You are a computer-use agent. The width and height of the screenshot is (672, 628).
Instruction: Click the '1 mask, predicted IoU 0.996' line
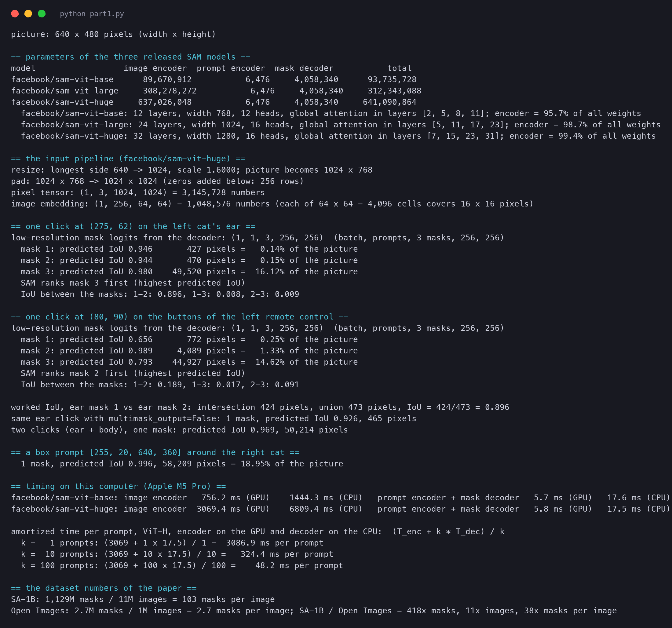pyautogui.click(x=182, y=464)
